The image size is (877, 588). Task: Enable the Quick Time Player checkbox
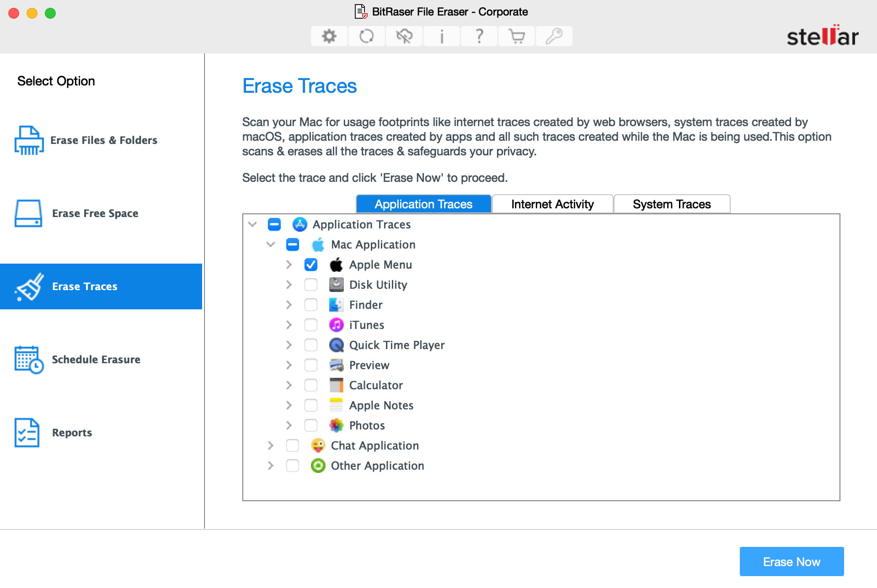(x=311, y=345)
